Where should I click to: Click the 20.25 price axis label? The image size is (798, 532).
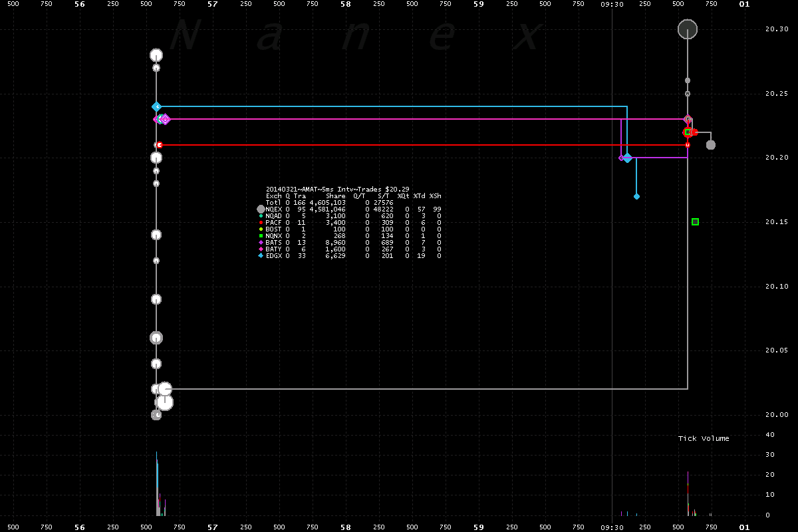[x=777, y=94]
